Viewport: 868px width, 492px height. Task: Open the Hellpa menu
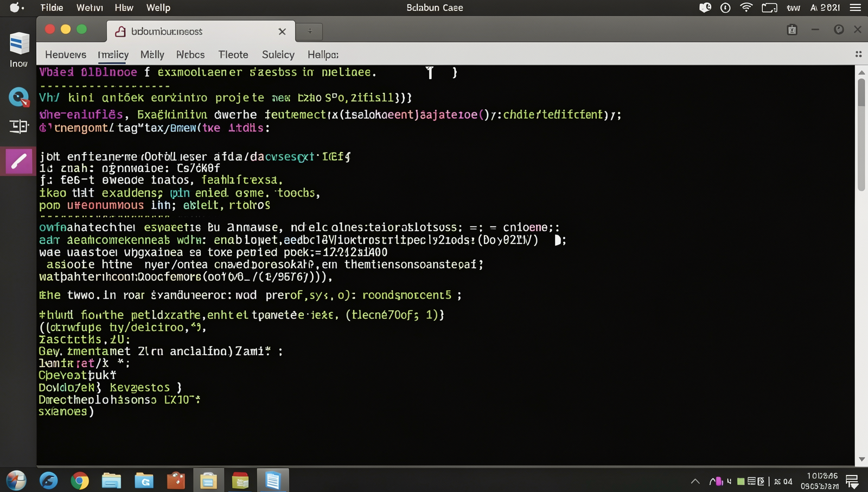click(x=323, y=54)
